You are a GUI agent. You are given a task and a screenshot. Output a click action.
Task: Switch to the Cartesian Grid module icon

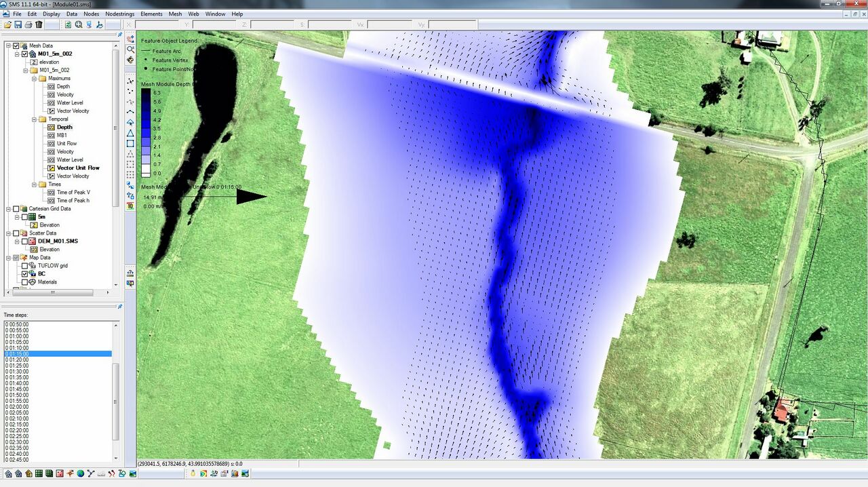[39, 473]
